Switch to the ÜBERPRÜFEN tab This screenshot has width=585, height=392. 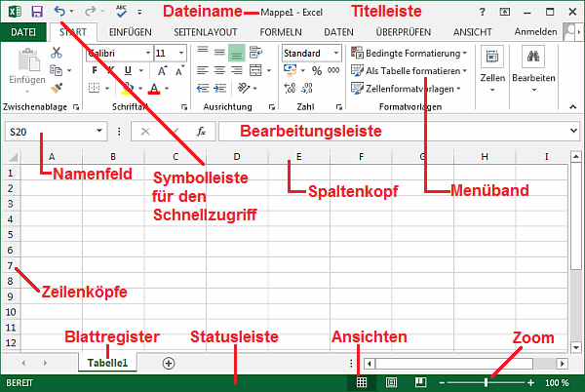click(404, 32)
